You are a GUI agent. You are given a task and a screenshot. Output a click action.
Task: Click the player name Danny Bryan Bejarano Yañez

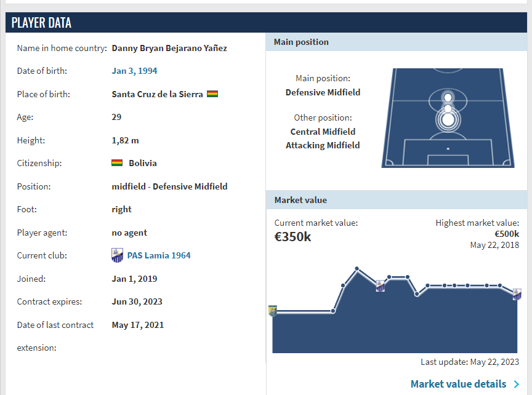(x=169, y=48)
